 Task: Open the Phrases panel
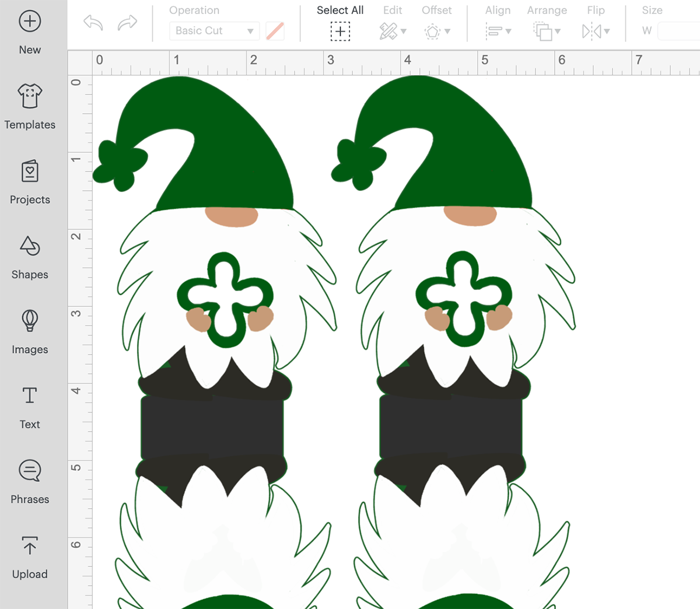pyautogui.click(x=30, y=482)
